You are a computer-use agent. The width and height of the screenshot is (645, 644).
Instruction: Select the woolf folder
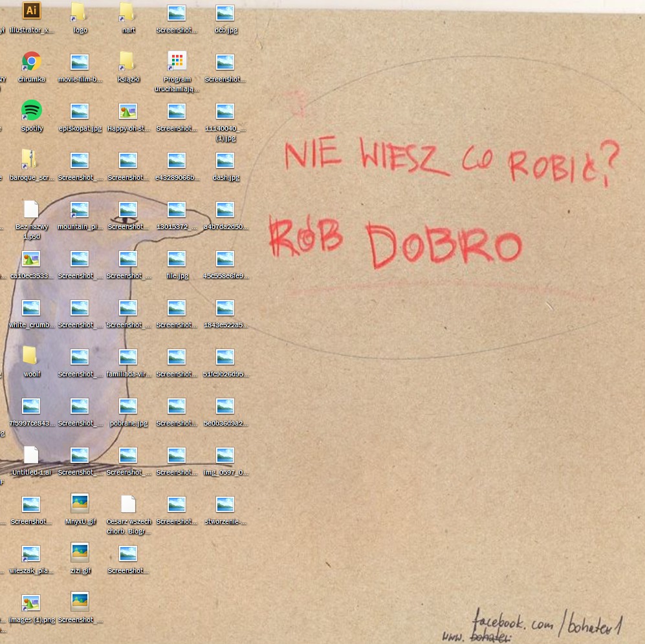tap(30, 356)
